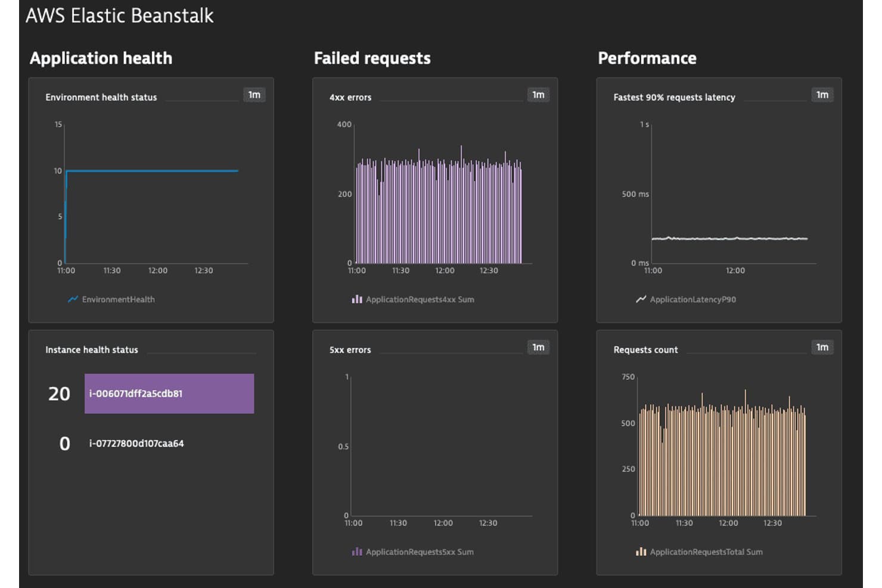Click the ApplicationRequests5xx Sum legend label
This screenshot has height=588, width=882.
[420, 552]
